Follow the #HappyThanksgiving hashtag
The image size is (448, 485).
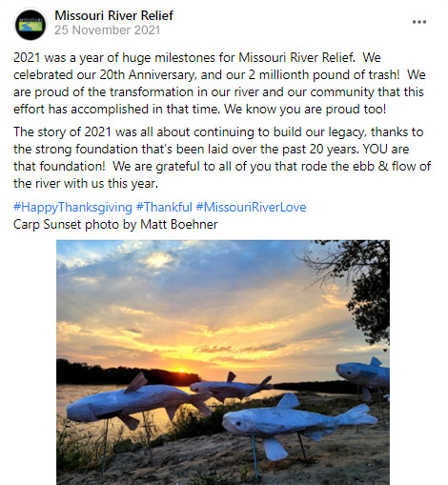click(72, 207)
